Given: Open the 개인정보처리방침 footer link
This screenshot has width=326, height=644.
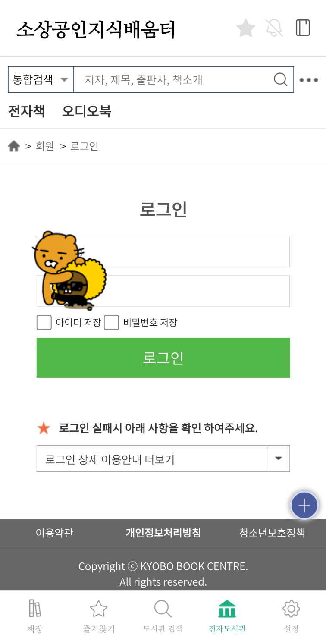Looking at the screenshot, I should click(163, 532).
